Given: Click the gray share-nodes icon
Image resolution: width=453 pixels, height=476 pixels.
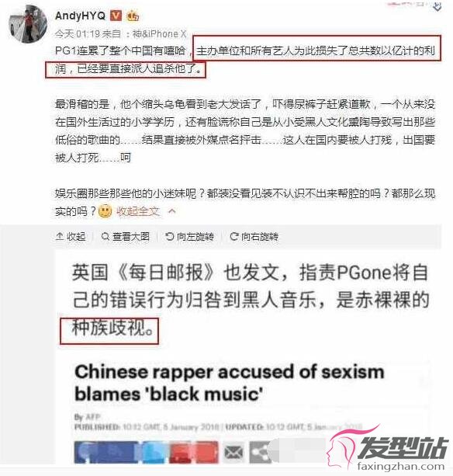Looking at the screenshot, I should click(x=259, y=453).
